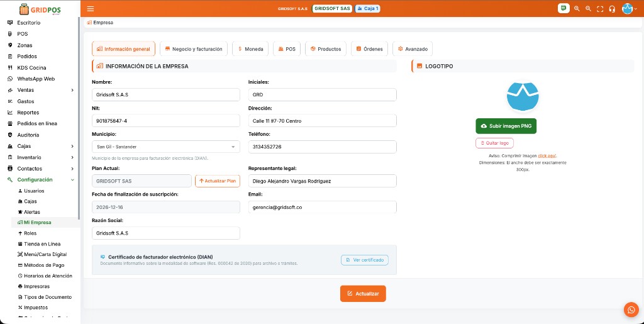
Task: Switch to POS settings tab
Action: (287, 49)
